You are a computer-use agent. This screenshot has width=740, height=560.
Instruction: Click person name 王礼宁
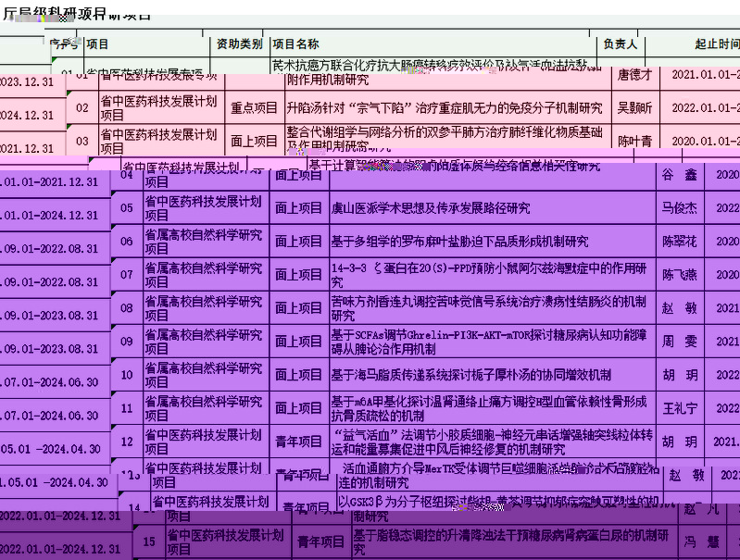click(679, 408)
